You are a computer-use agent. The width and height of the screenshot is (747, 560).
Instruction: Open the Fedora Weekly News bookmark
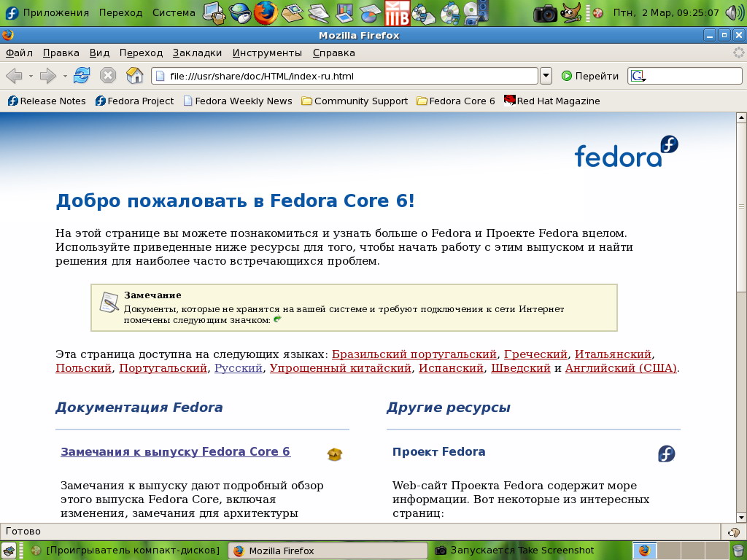[x=238, y=101]
